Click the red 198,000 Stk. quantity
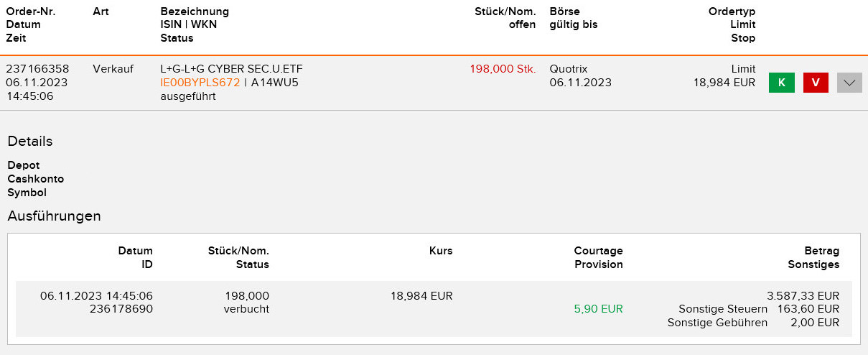Viewport: 868px width, 355px height. pyautogui.click(x=503, y=69)
